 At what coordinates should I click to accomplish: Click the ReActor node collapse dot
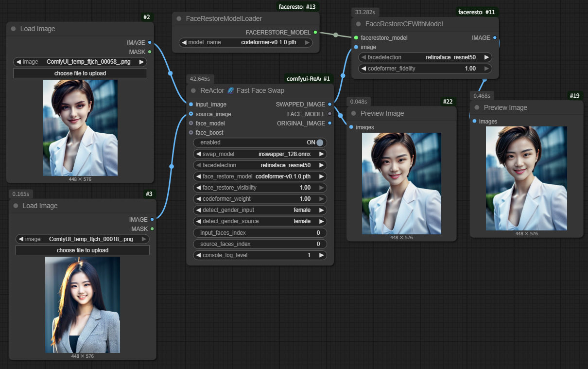193,90
